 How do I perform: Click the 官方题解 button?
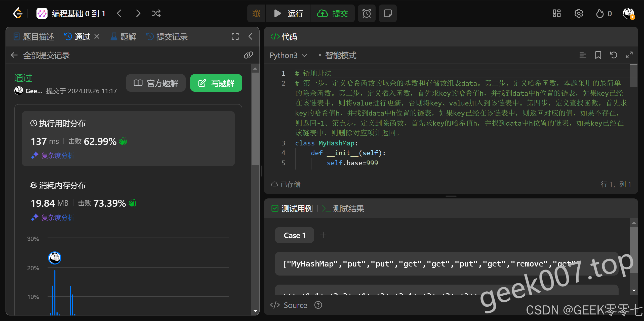click(x=156, y=83)
